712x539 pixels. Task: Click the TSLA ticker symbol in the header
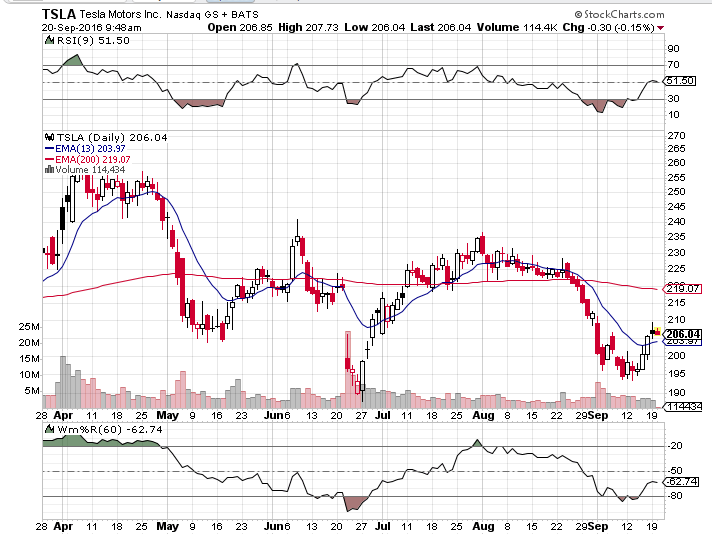[59, 14]
